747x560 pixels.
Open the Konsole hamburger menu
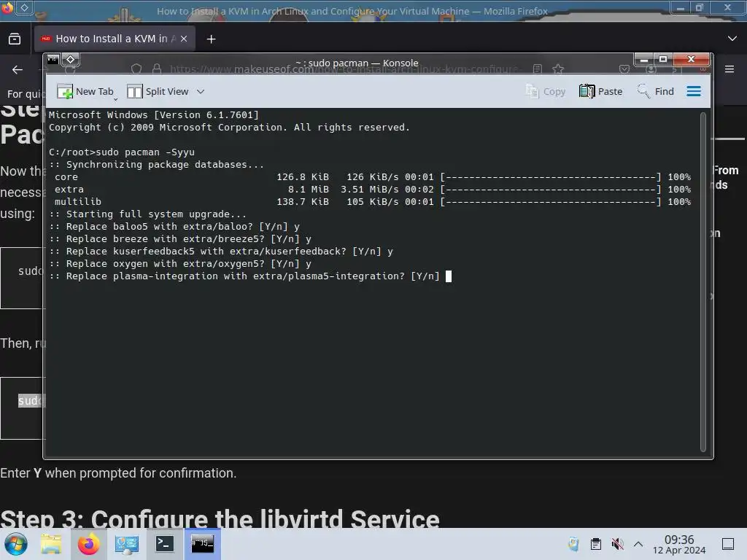(694, 91)
